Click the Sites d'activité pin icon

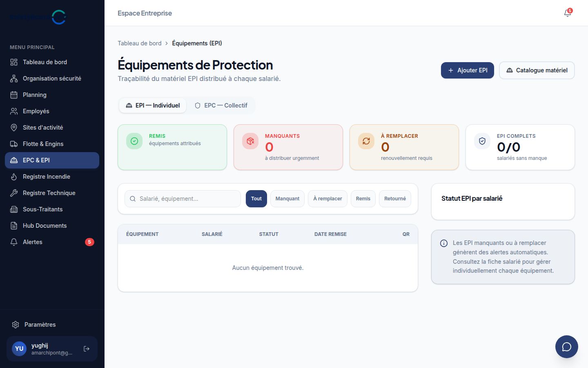pyautogui.click(x=14, y=128)
